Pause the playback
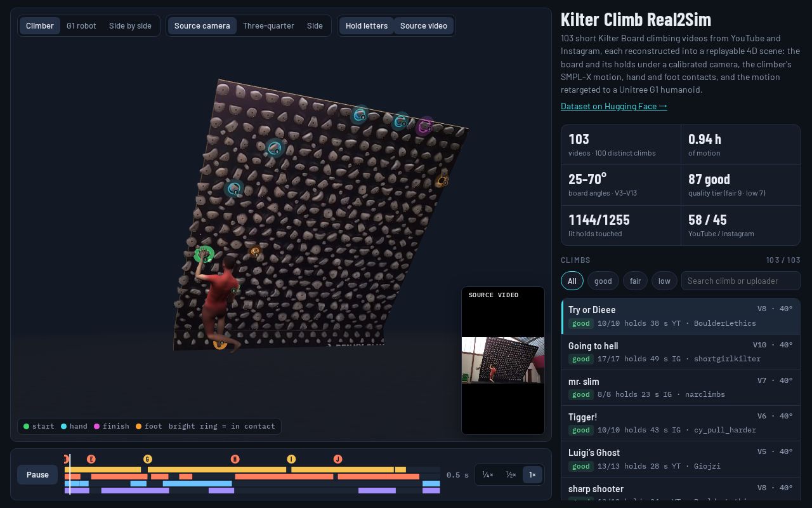 point(37,474)
